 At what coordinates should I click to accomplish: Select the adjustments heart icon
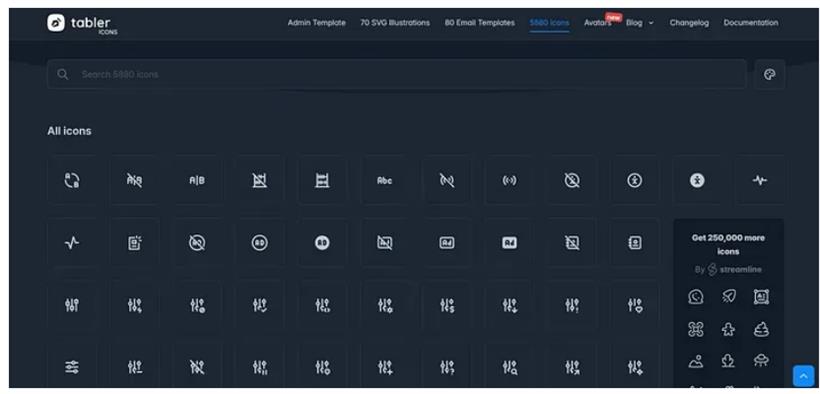point(634,305)
